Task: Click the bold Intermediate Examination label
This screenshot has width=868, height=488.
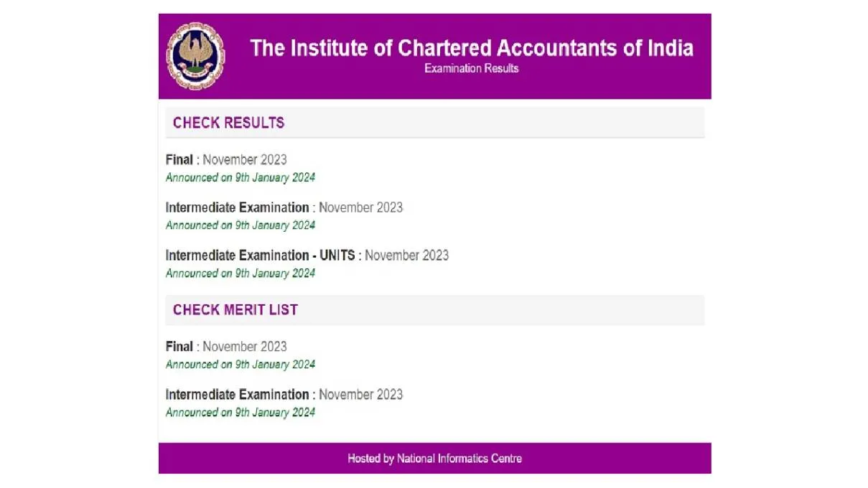Action: (238, 207)
